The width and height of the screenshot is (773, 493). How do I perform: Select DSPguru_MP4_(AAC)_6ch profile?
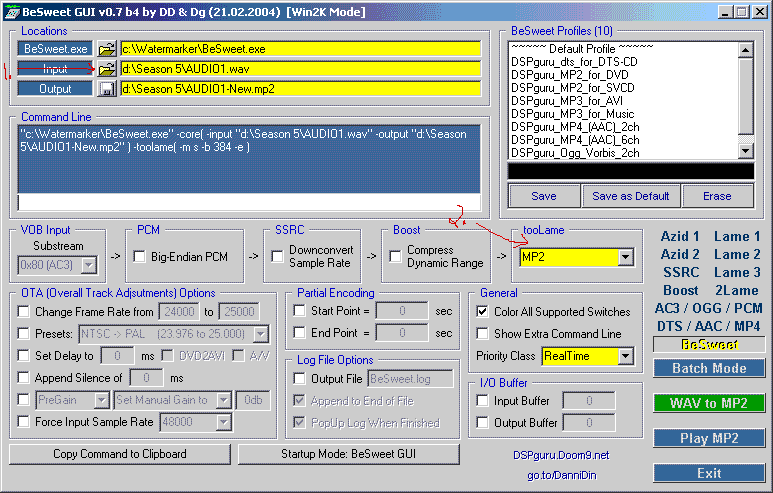(575, 140)
